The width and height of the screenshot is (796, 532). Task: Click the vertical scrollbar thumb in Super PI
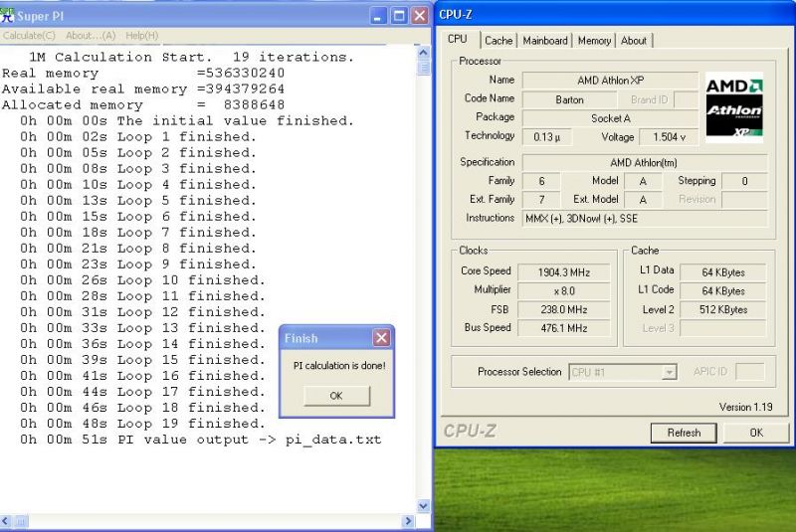pos(424,68)
